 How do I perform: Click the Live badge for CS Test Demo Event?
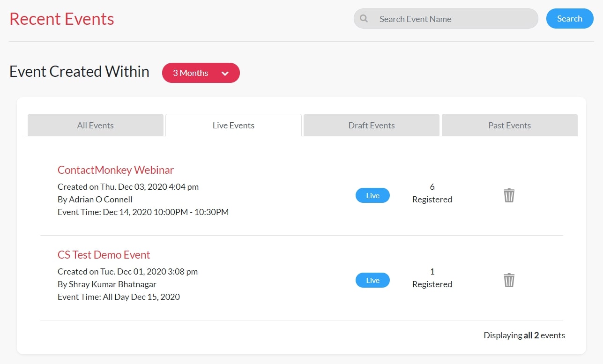(372, 280)
